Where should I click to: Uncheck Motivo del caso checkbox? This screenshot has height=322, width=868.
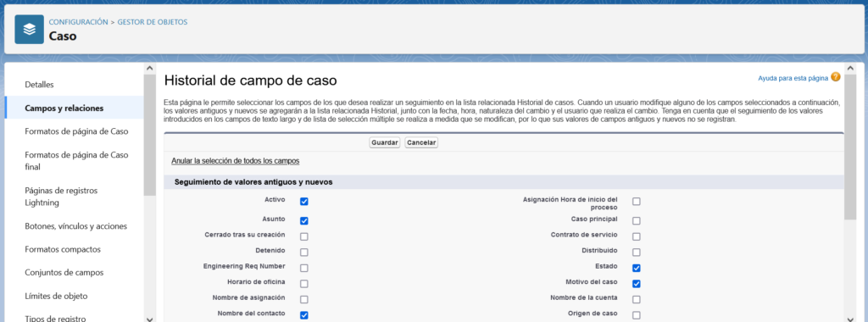[x=637, y=284]
